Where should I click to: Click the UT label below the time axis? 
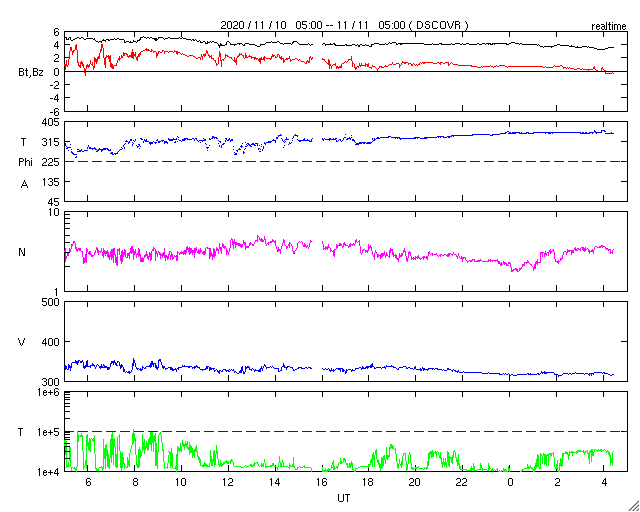[343, 497]
